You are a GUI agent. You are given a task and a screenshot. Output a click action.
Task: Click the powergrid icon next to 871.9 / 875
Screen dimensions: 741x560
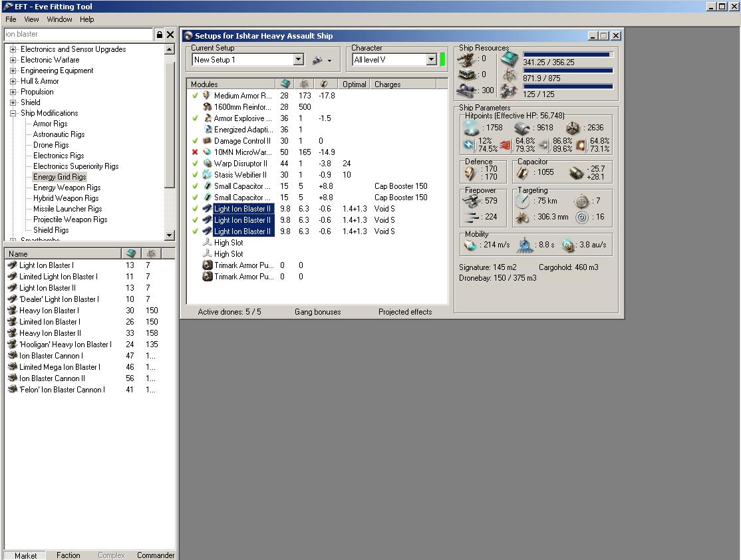(x=510, y=74)
